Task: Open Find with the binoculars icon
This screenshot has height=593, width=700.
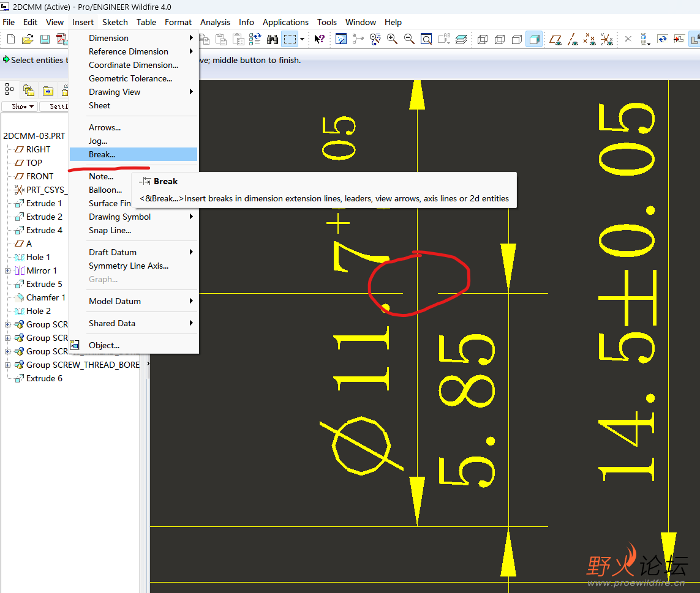Action: point(273,39)
